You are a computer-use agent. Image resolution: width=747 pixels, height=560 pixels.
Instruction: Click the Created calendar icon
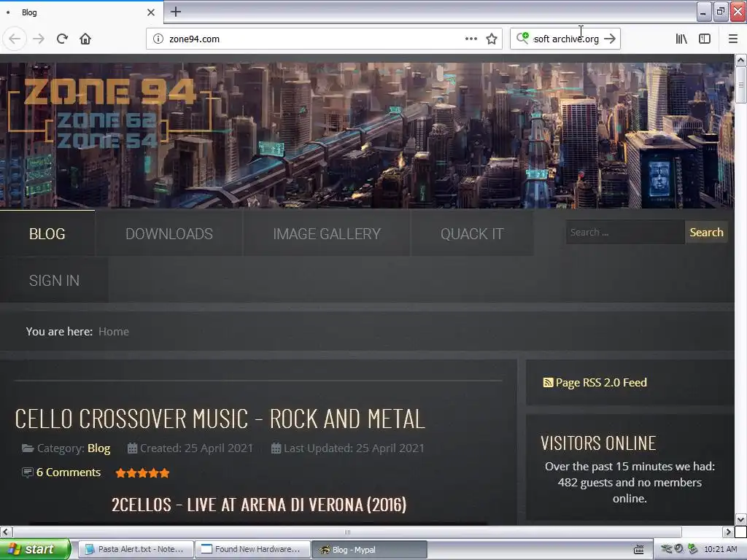[133, 448]
